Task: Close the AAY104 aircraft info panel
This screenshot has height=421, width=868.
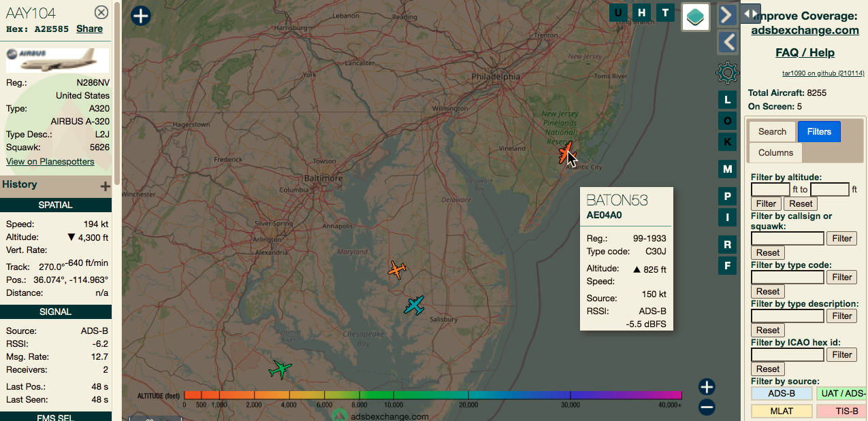Action: coord(101,12)
